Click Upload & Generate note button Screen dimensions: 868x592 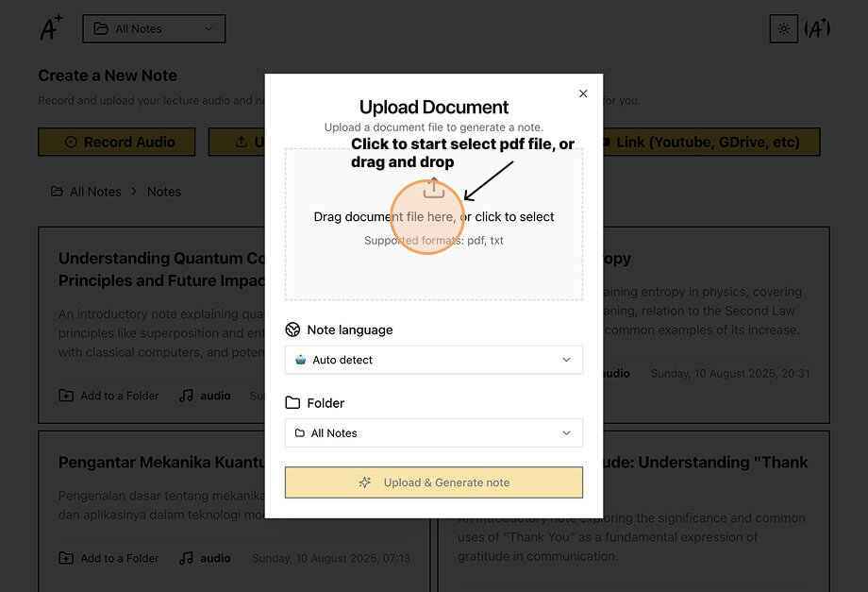434,482
